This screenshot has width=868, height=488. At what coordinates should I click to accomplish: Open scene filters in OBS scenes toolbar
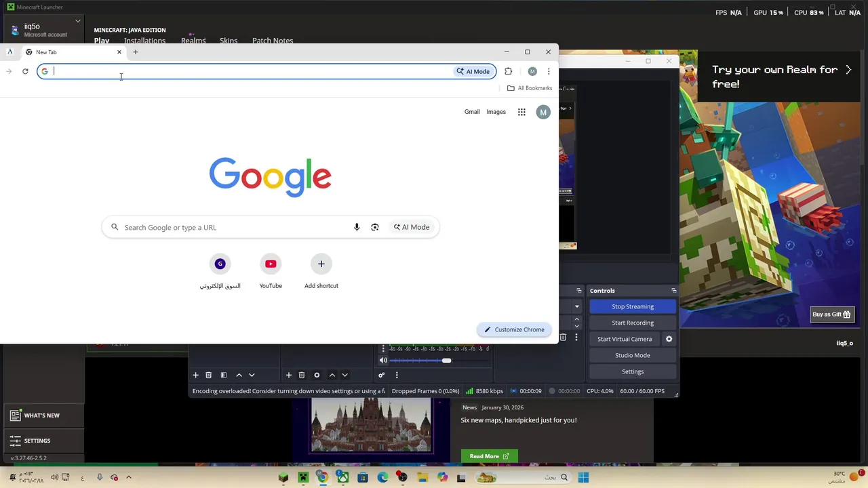tap(224, 375)
